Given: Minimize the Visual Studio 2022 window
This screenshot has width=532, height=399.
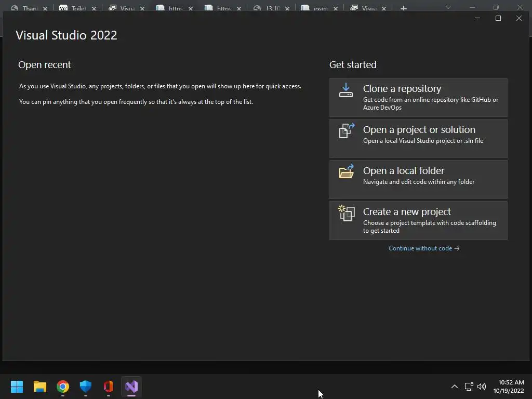Looking at the screenshot, I should coord(477,18).
